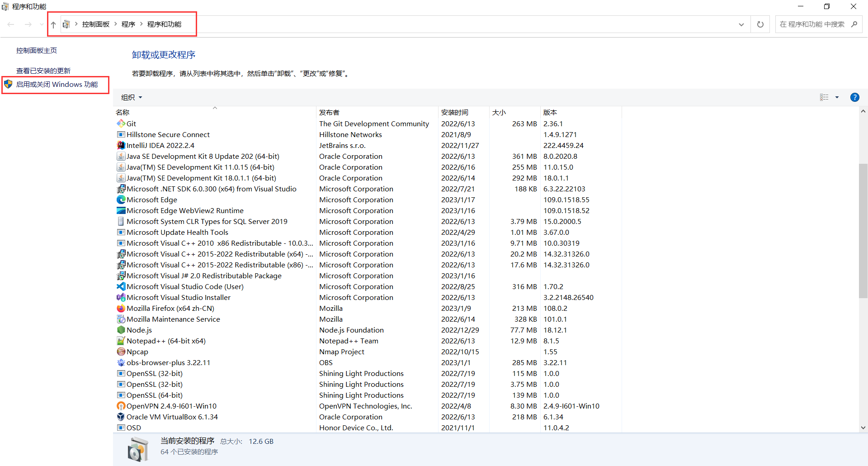Click the SQL Server CLR Types icon

coord(121,221)
